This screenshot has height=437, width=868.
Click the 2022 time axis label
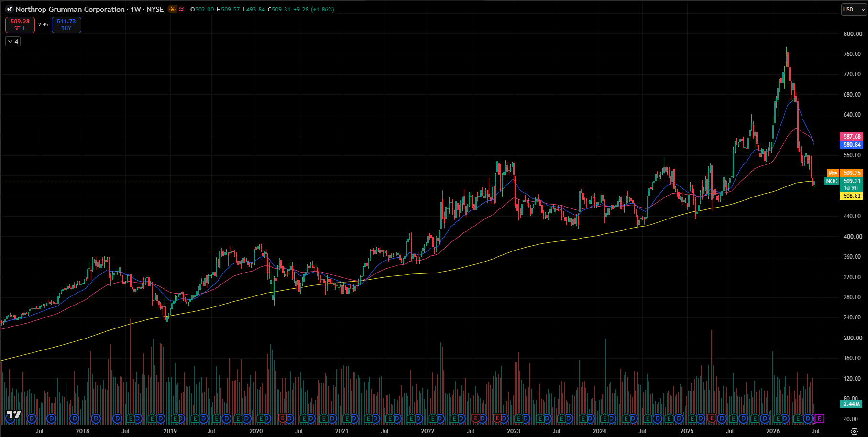click(428, 431)
